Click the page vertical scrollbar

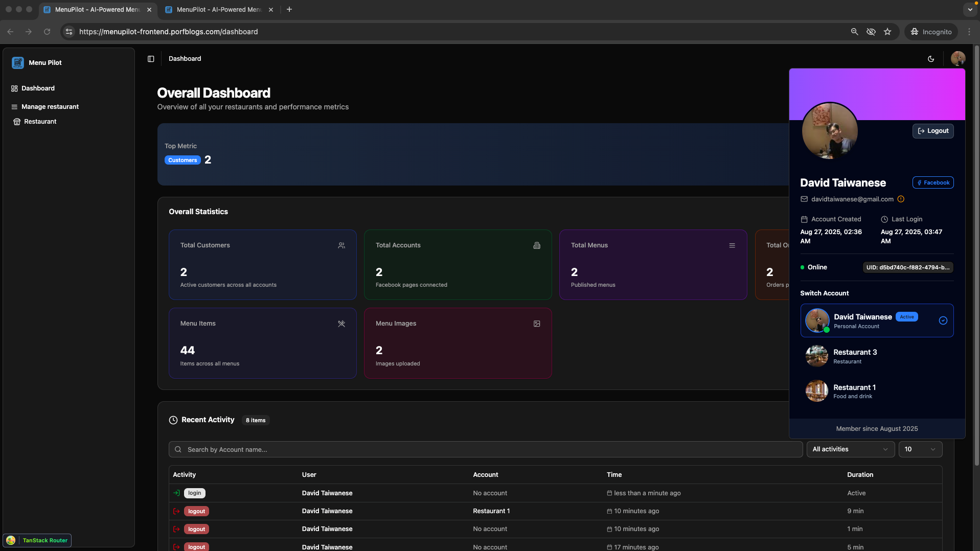point(976,256)
